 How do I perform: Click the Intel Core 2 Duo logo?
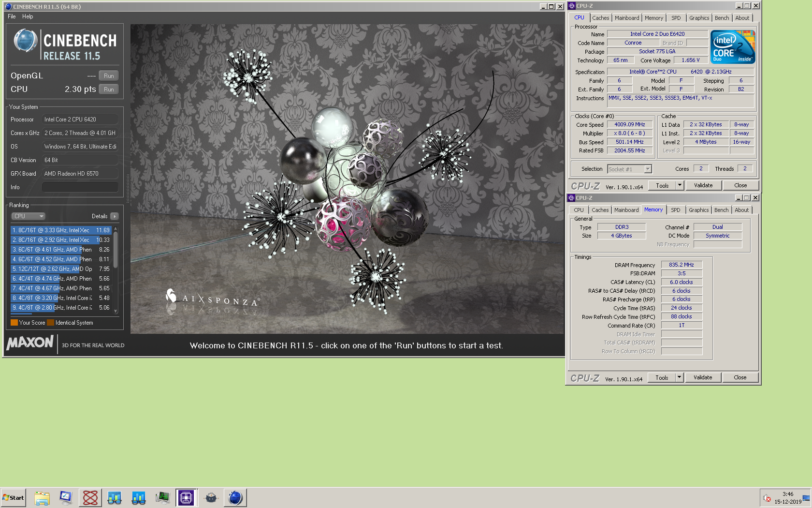click(x=733, y=47)
